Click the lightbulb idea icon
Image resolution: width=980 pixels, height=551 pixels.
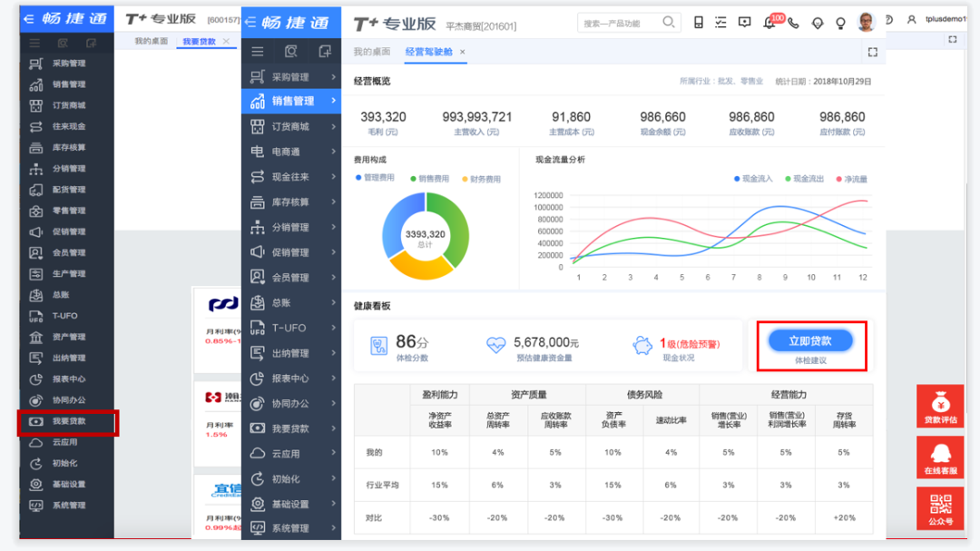(x=840, y=23)
